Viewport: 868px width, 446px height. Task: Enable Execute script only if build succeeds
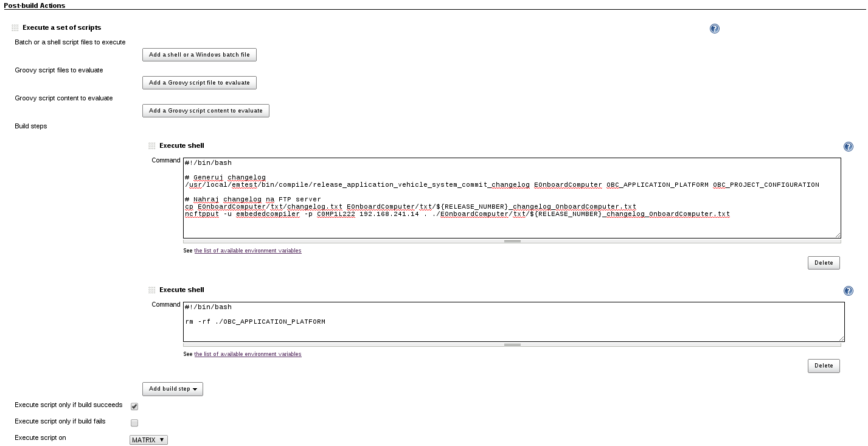click(x=134, y=406)
